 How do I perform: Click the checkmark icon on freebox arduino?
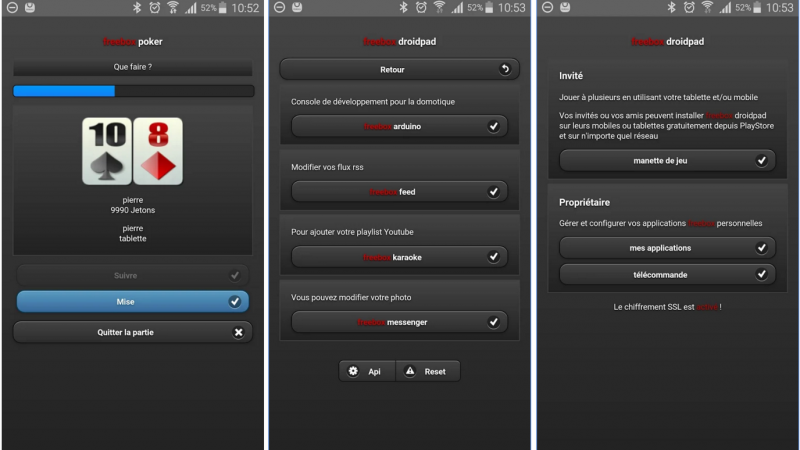(493, 126)
